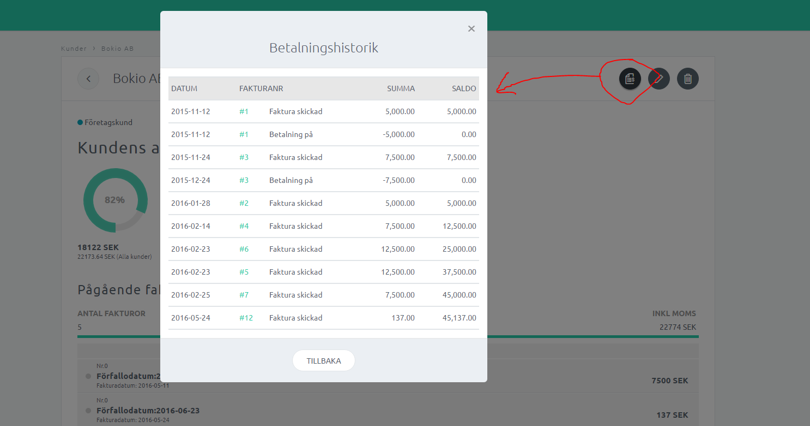Click the TILLBAKA button
This screenshot has height=426, width=810.
tap(323, 361)
